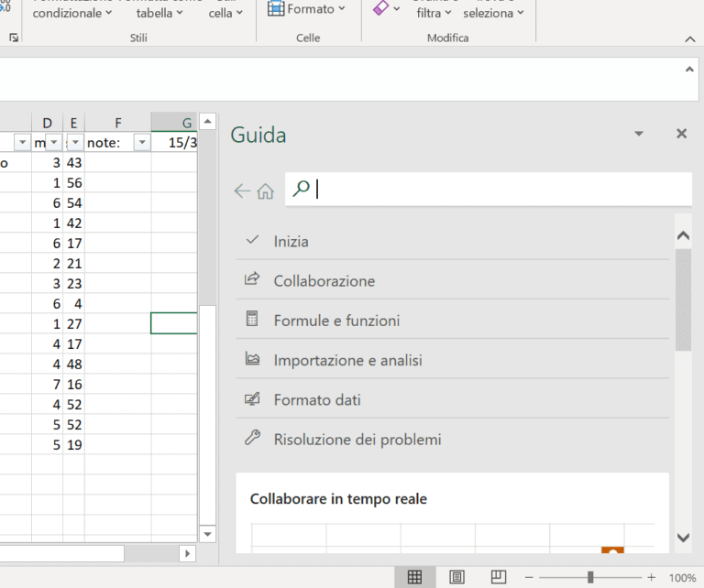
Task: Open Collaborare in tempo reale card
Action: tap(452, 513)
